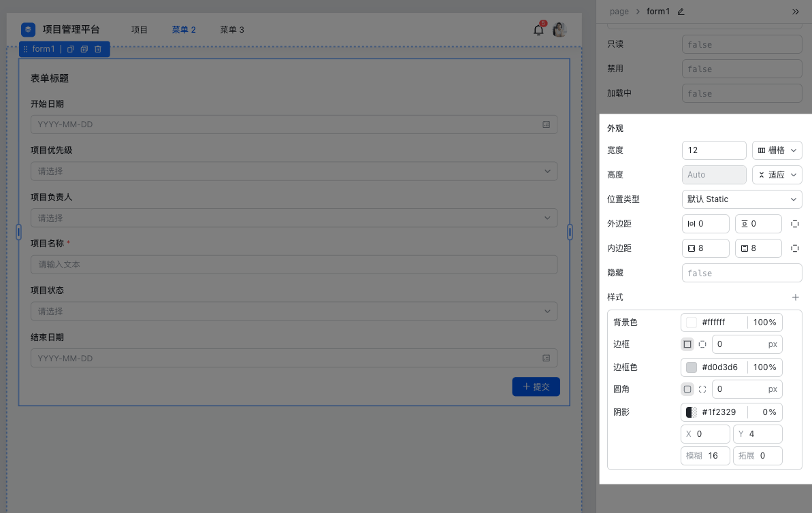Click the copy icon on form1 toolbar
This screenshot has width=812, height=513.
70,49
